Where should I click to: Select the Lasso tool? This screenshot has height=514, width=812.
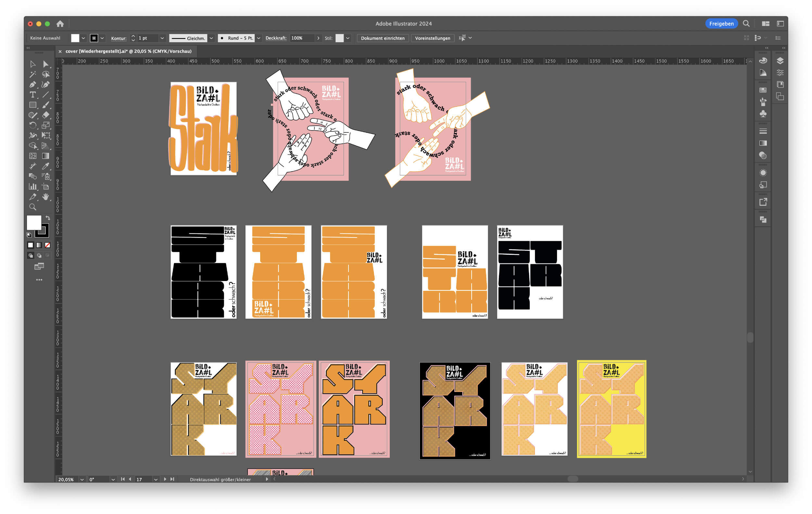point(45,74)
